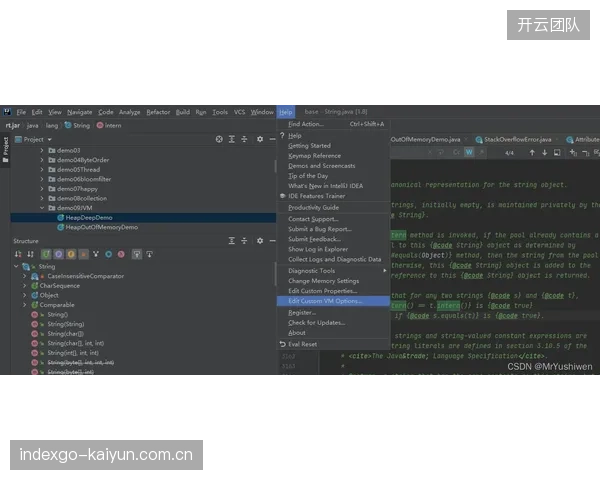Expand the demo05Thread folder
The image size is (600, 480).
(42, 170)
